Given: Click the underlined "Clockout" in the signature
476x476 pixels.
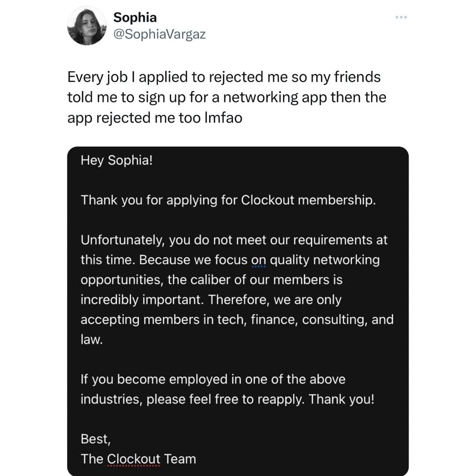Looking at the screenshot, I should pos(134,459).
